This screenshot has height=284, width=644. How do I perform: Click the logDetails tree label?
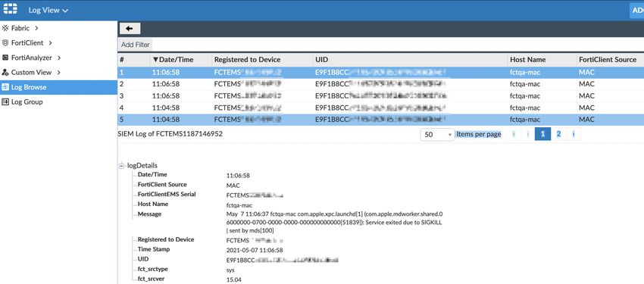[142, 165]
